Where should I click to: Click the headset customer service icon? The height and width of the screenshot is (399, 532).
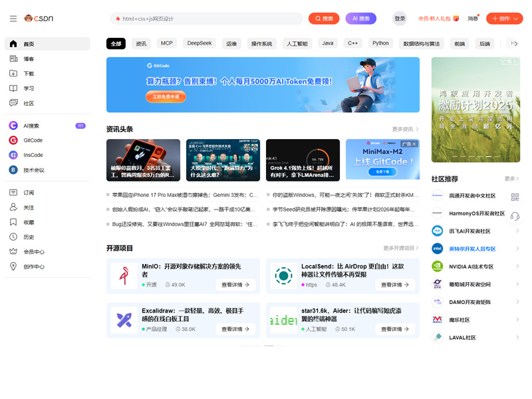coord(515,216)
